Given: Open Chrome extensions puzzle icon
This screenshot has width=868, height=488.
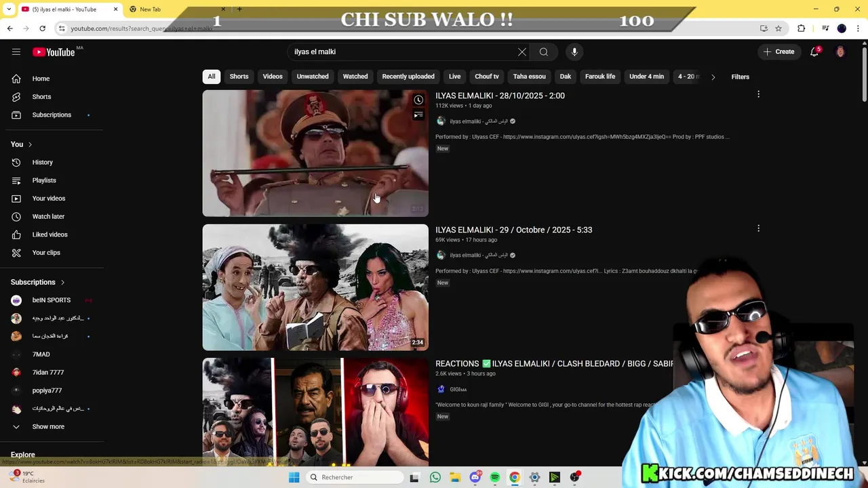Looking at the screenshot, I should [802, 28].
